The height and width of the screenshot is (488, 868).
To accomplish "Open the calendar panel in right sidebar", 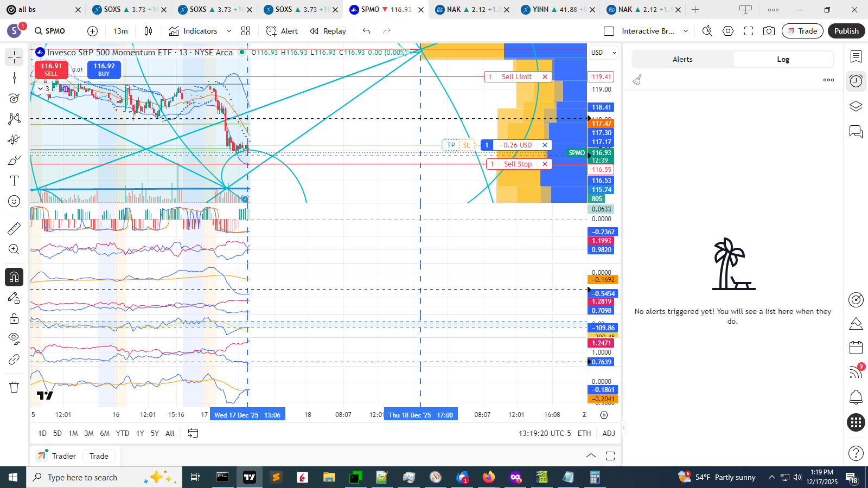I will coord(856,348).
